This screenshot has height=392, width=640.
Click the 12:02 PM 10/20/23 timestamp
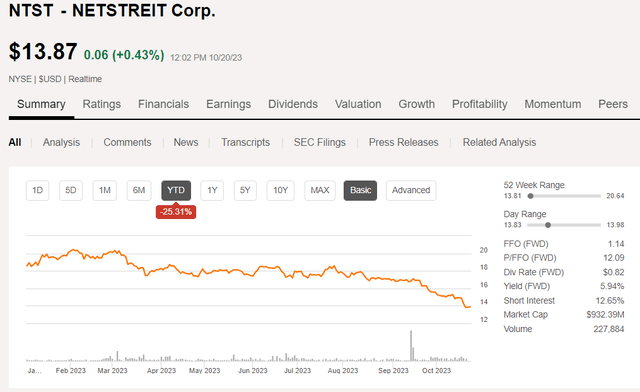206,58
